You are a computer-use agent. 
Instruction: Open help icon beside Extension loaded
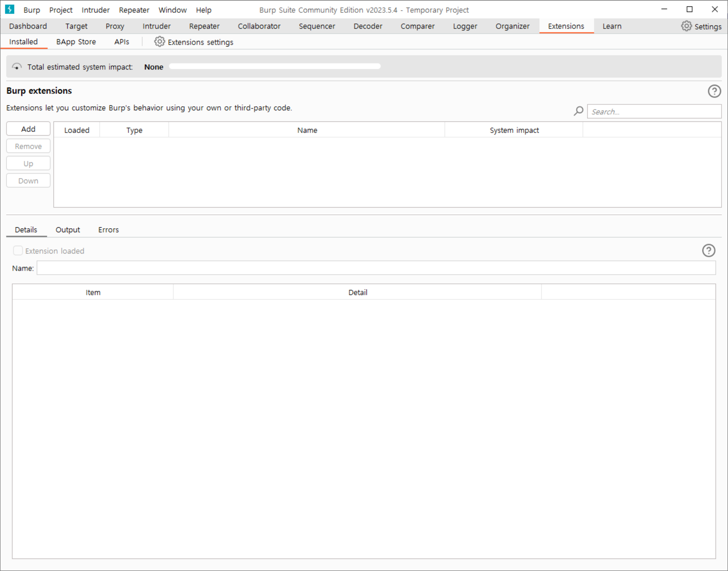point(709,250)
